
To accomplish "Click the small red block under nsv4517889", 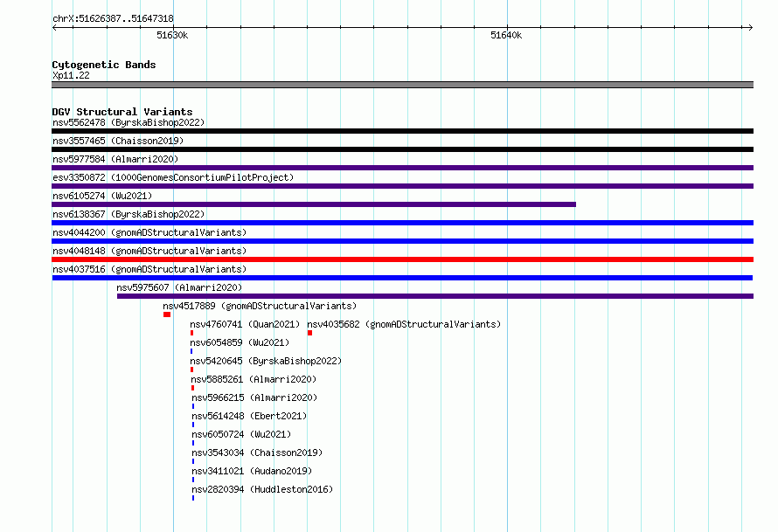I will [167, 314].
